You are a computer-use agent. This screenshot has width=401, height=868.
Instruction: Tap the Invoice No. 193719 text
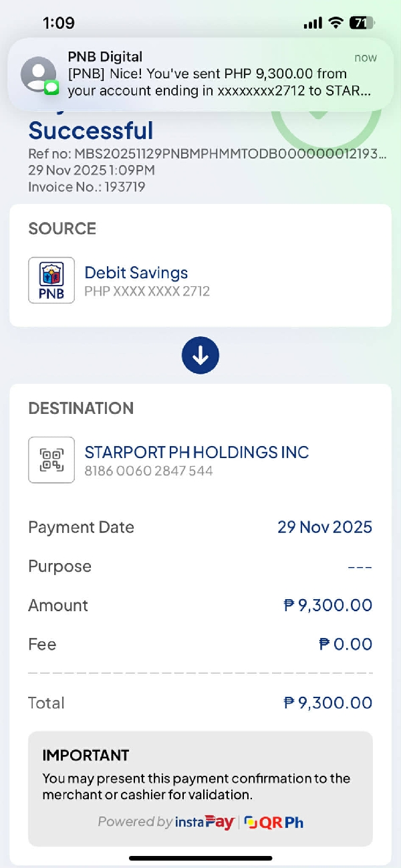tap(87, 187)
